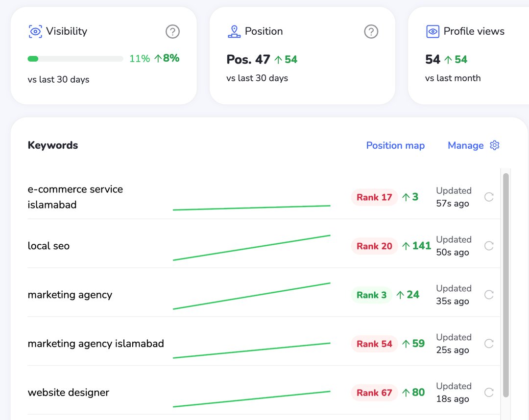Click the keywords list vertical scrollbar
This screenshot has height=420, width=529.
pyautogui.click(x=506, y=284)
